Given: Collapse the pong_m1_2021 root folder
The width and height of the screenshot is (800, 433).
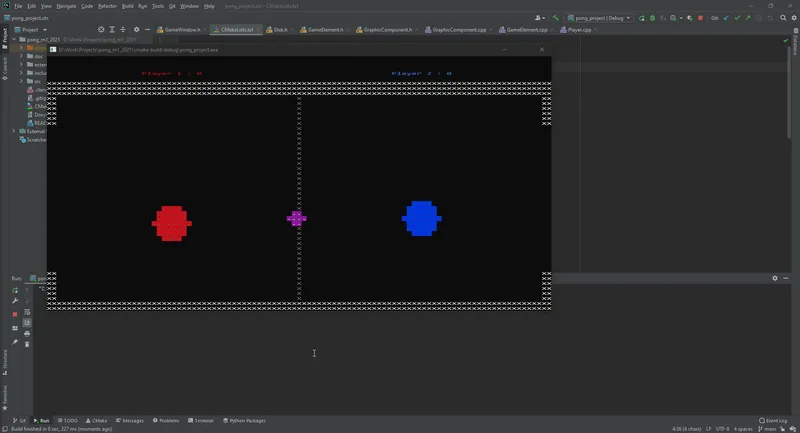Looking at the screenshot, I should point(14,39).
